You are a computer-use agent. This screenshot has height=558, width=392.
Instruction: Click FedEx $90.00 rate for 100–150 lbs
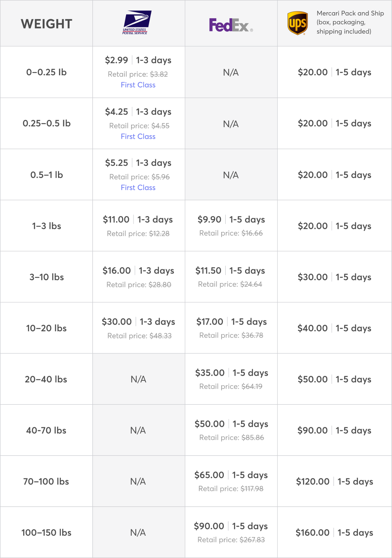point(209,526)
